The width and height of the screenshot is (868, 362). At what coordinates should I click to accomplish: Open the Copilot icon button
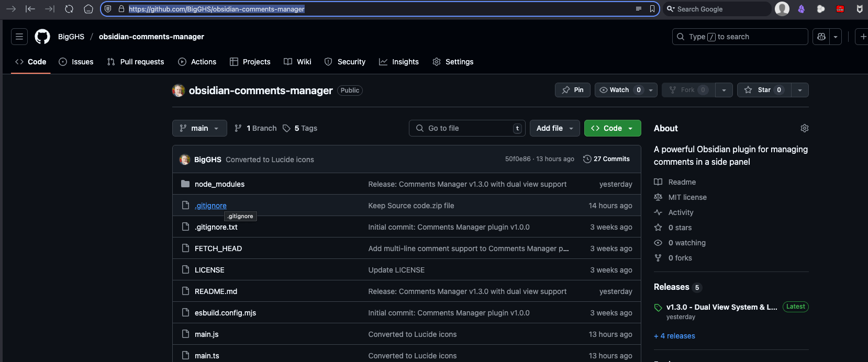tap(821, 37)
